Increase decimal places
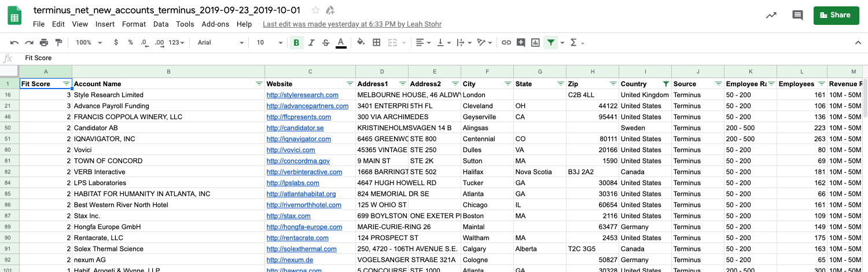868x272 pixels. point(159,42)
